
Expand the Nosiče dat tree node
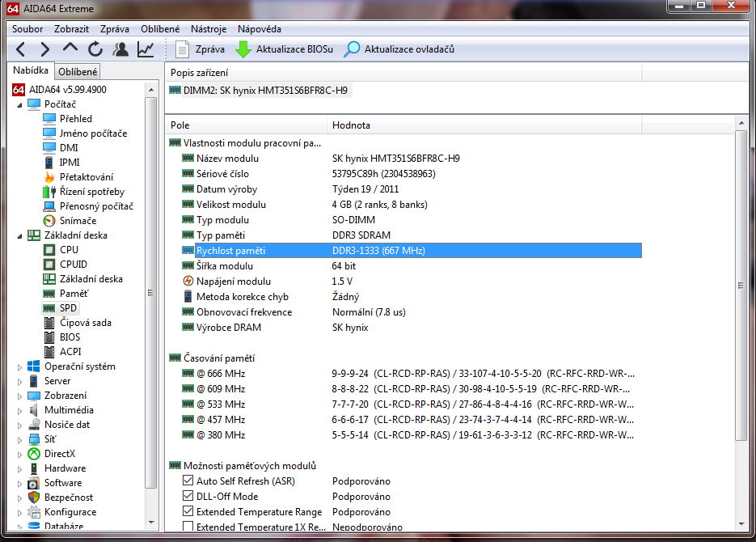pyautogui.click(x=19, y=426)
